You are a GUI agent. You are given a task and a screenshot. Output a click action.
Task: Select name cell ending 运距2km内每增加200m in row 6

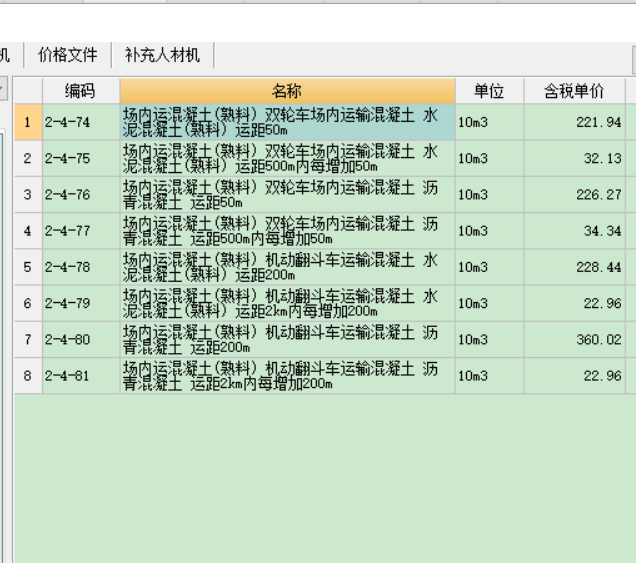click(x=288, y=303)
